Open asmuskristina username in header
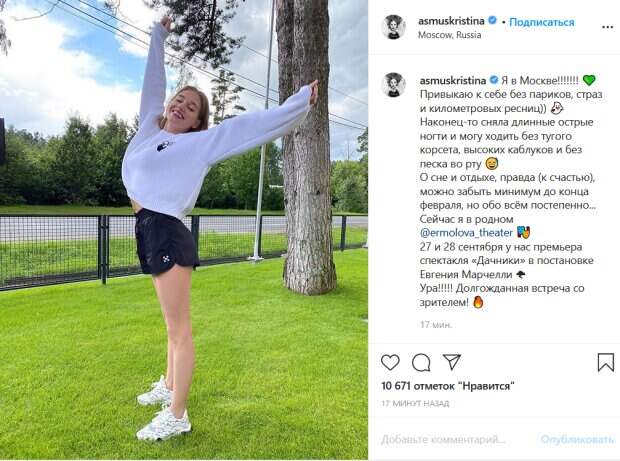The width and height of the screenshot is (620, 461). 451,21
